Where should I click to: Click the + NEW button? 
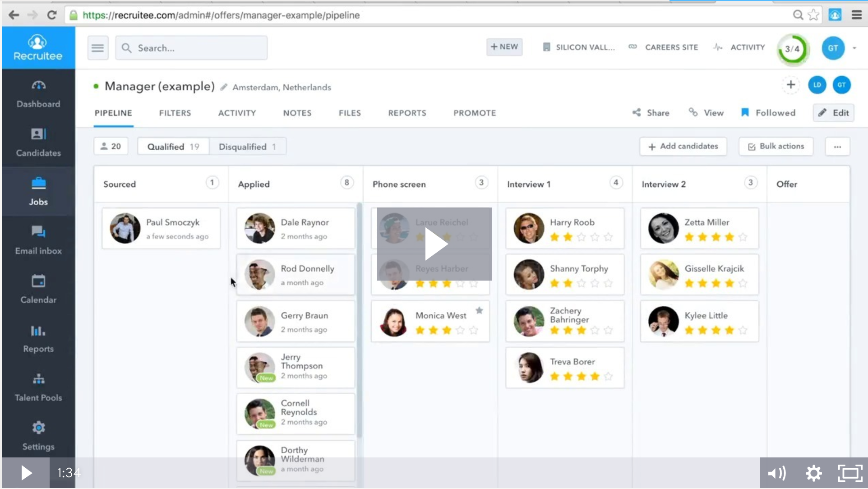click(x=504, y=47)
